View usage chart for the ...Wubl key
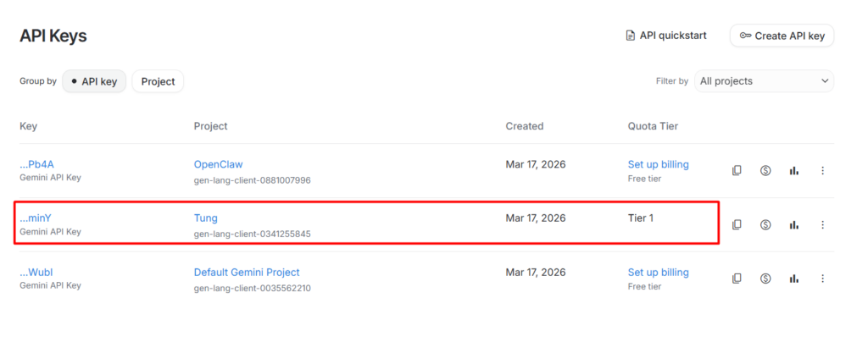Viewport: 868px width, 342px height. 794,278
